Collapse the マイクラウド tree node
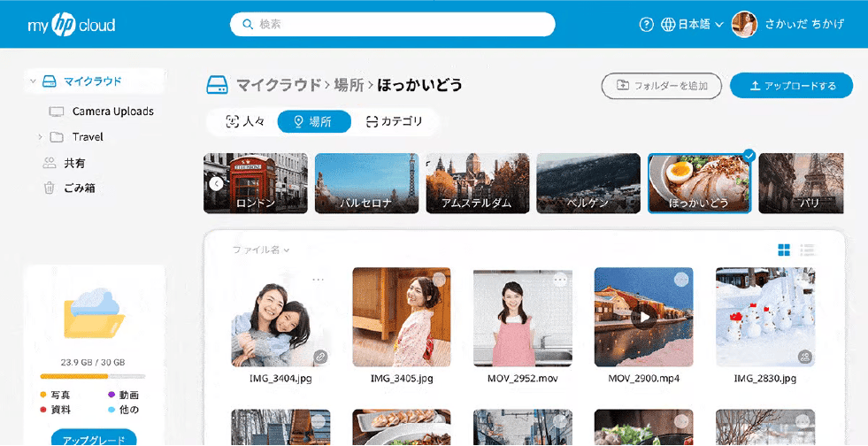Screen dimensions: 868x446 33,81
